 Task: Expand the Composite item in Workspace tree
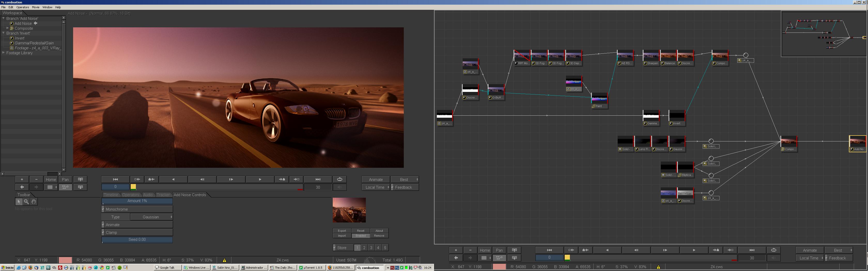[x=7, y=28]
